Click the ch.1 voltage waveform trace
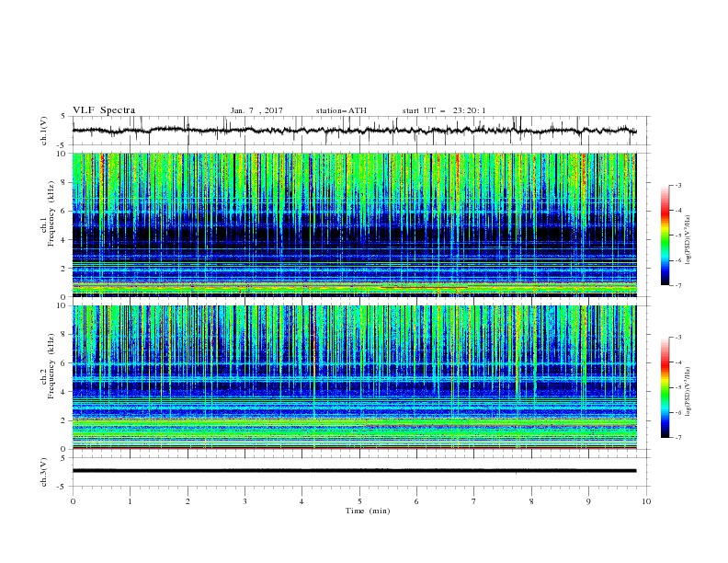728x563 pixels. pos(354,131)
